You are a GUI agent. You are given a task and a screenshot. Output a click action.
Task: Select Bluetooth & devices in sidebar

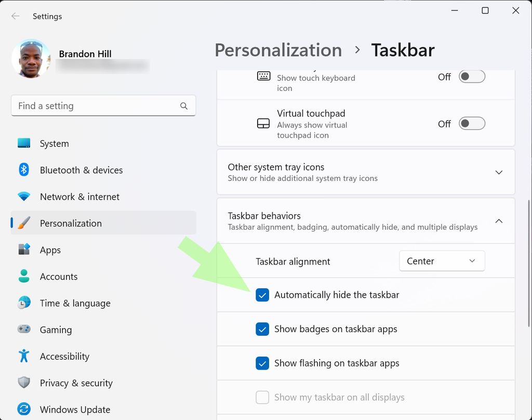[81, 170]
